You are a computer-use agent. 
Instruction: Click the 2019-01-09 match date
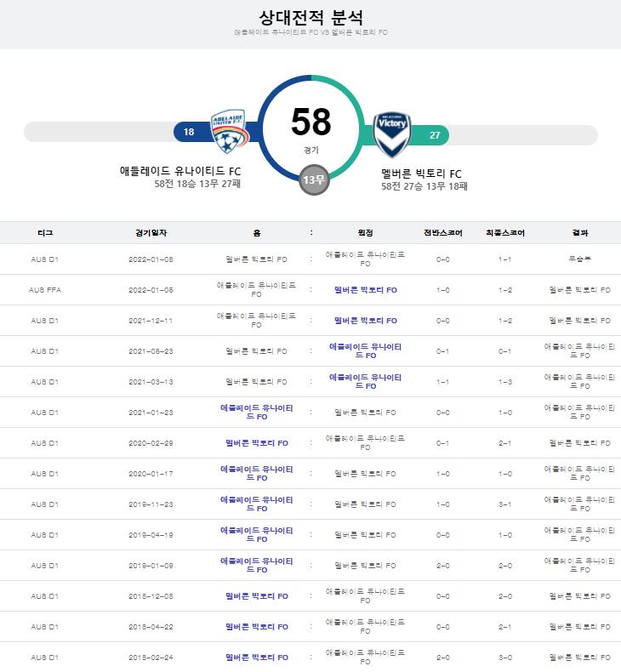[151, 566]
